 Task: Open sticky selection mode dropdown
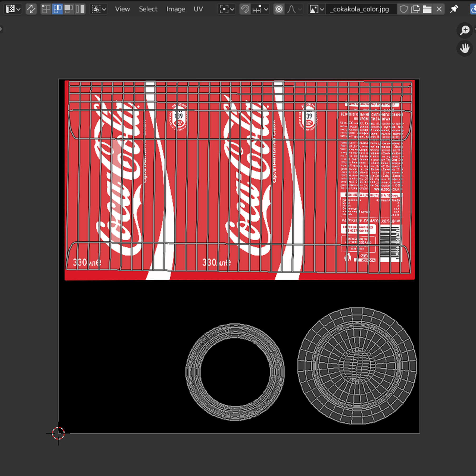point(99,9)
